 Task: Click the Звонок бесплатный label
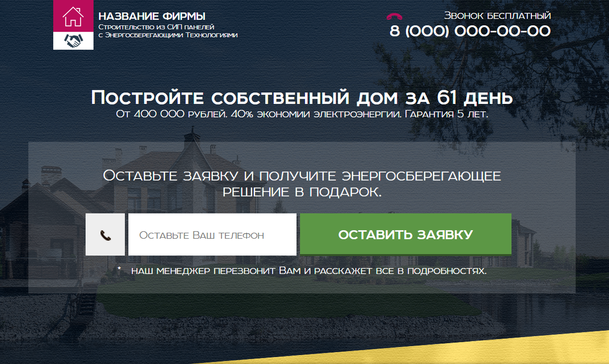[x=497, y=15]
